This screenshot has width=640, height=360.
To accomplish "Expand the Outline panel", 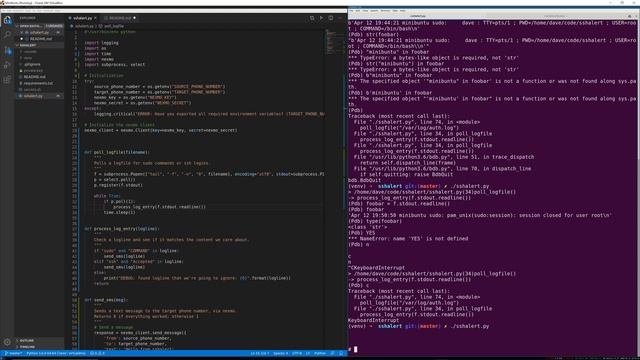I will click(39, 340).
